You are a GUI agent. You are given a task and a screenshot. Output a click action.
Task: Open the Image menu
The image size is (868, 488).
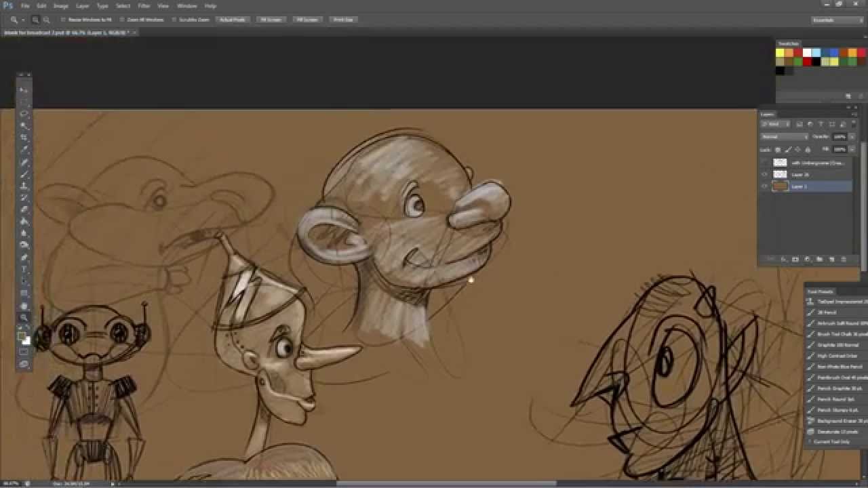pos(61,5)
